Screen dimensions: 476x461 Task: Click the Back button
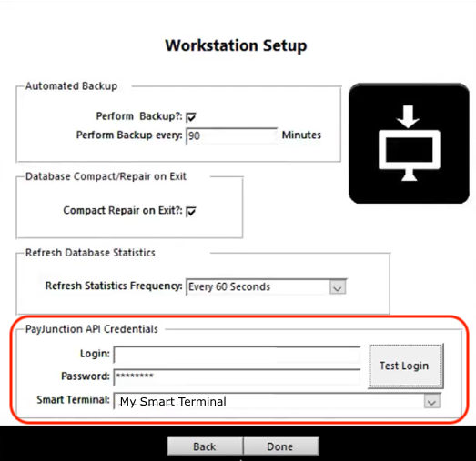click(x=205, y=446)
